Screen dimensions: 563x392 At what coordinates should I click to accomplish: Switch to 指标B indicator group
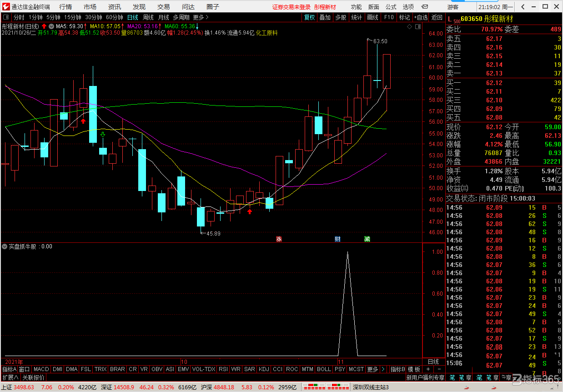[398, 369]
